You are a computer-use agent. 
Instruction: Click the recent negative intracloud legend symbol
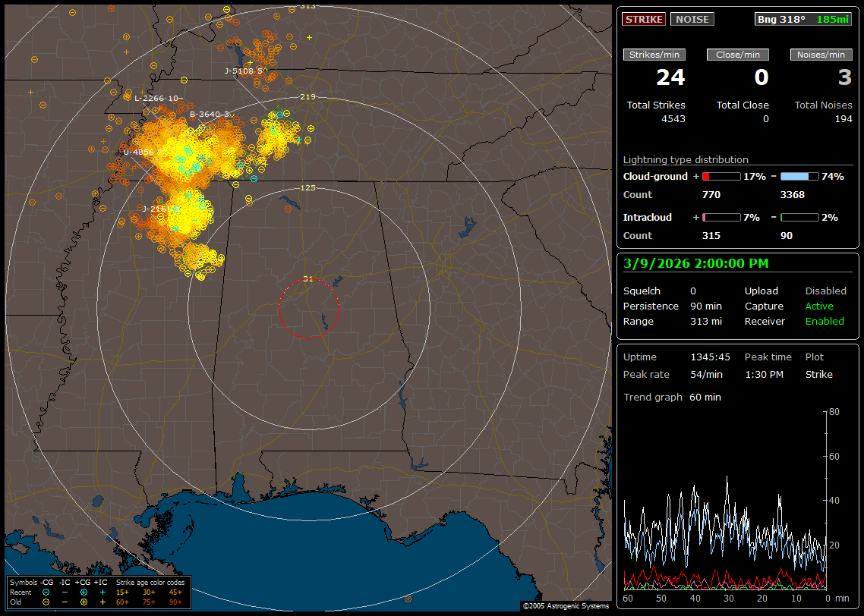tap(65, 592)
